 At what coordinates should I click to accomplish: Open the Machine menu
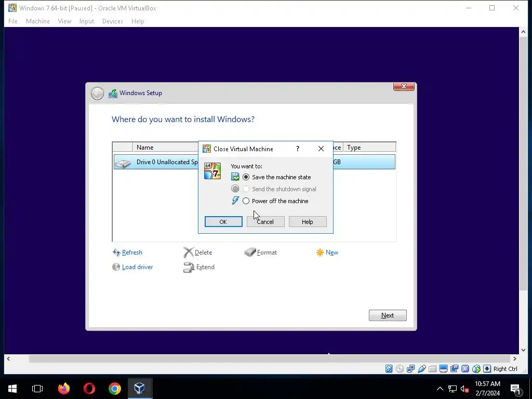pyautogui.click(x=37, y=21)
